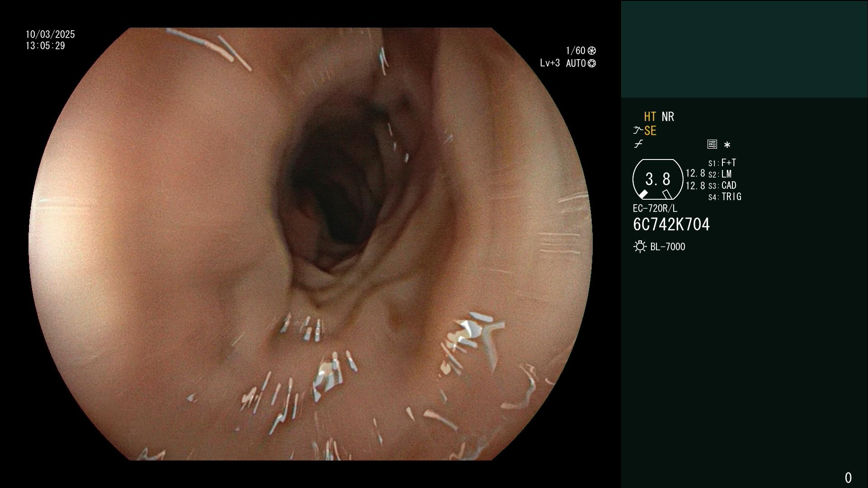Click the AUTO iris mode text
The image size is (868, 488).
click(x=576, y=63)
